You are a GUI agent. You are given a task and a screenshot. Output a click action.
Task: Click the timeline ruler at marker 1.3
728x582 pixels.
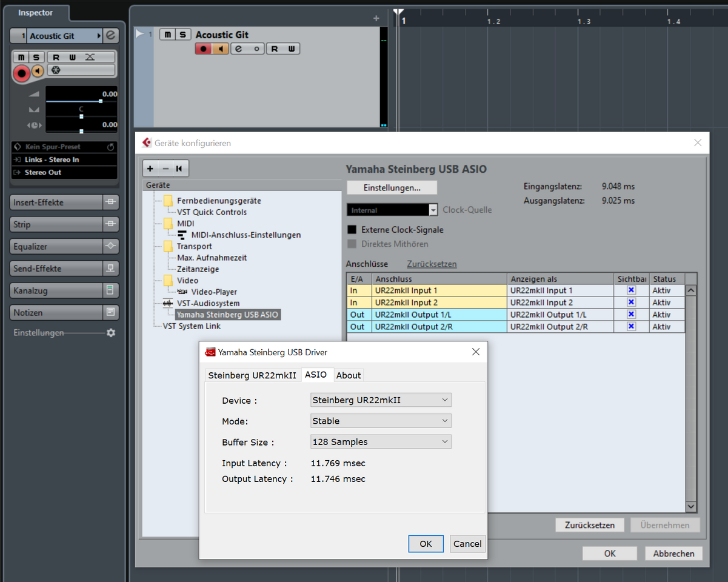584,21
